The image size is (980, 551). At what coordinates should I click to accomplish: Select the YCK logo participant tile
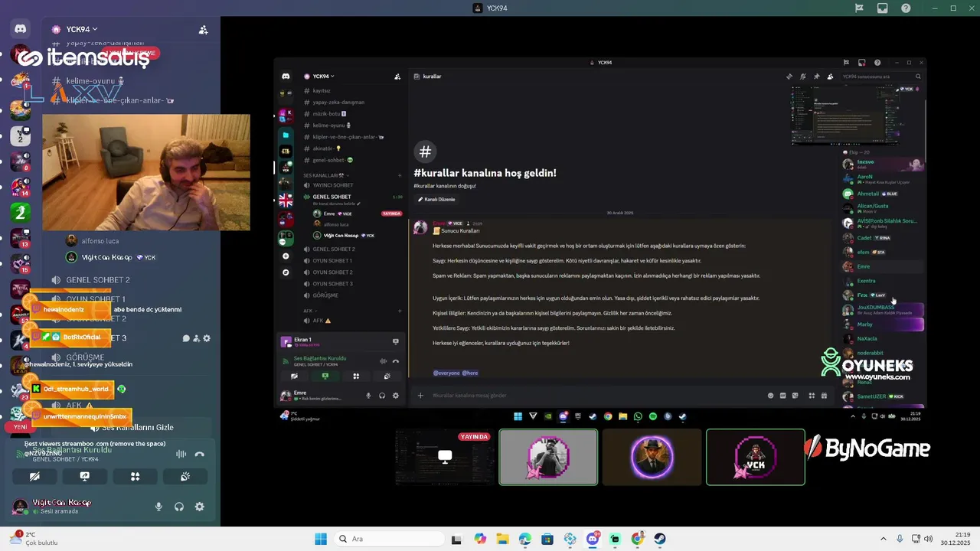pyautogui.click(x=755, y=458)
